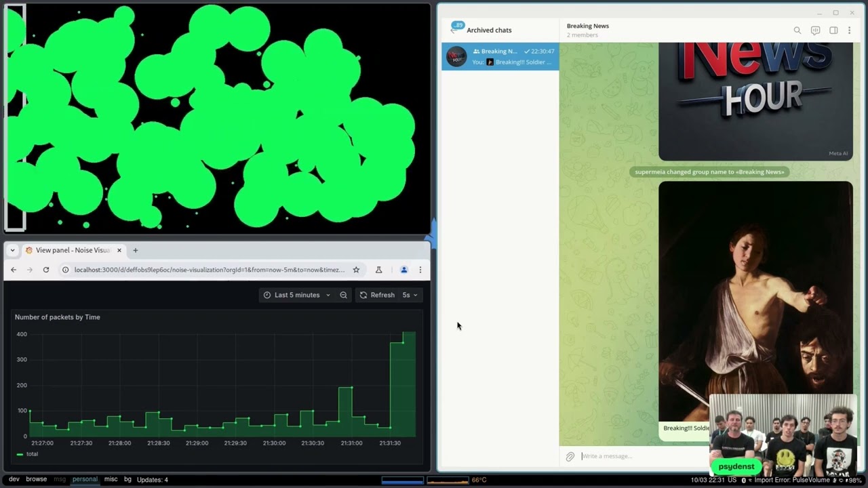Open the 5s refresh interval dropdown
This screenshot has width=868, height=488.
[x=410, y=295]
